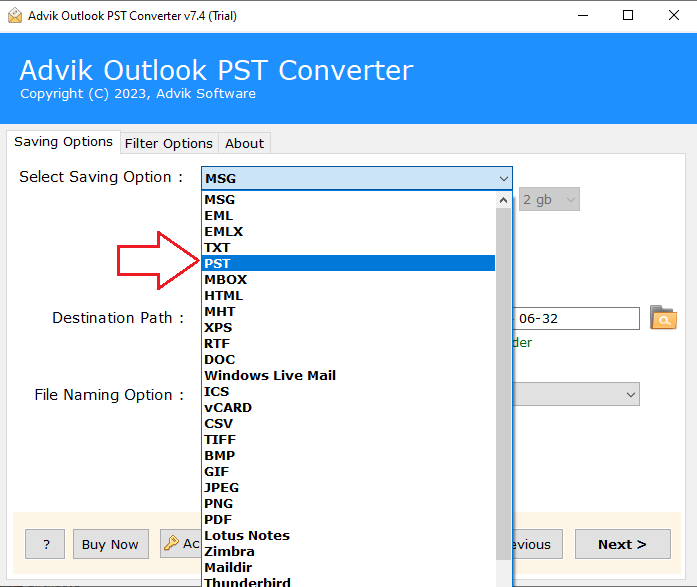The image size is (697, 587).
Task: Select TIFF as saving format
Action: (x=348, y=439)
